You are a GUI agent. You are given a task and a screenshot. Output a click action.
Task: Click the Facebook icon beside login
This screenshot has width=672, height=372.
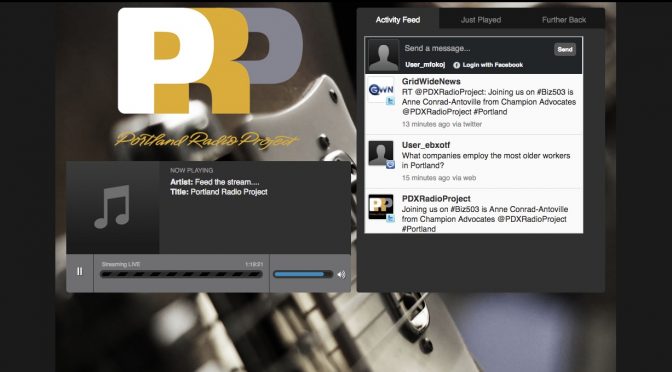[457, 65]
